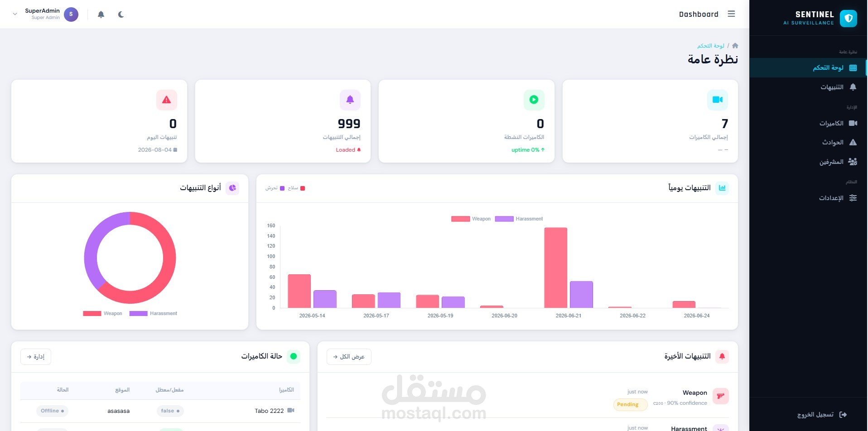
Task: Click the green play icon in the الكاميرات النشطة card
Action: coord(534,100)
